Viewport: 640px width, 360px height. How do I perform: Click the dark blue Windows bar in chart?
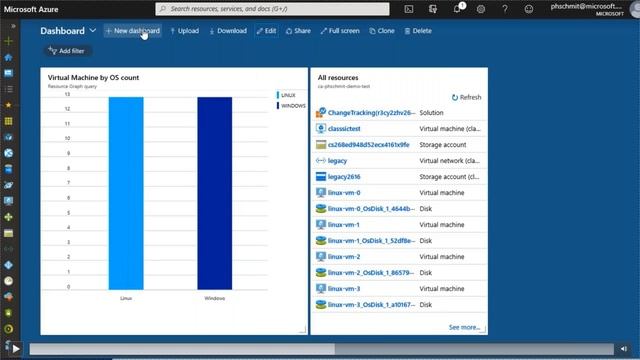[x=215, y=193]
